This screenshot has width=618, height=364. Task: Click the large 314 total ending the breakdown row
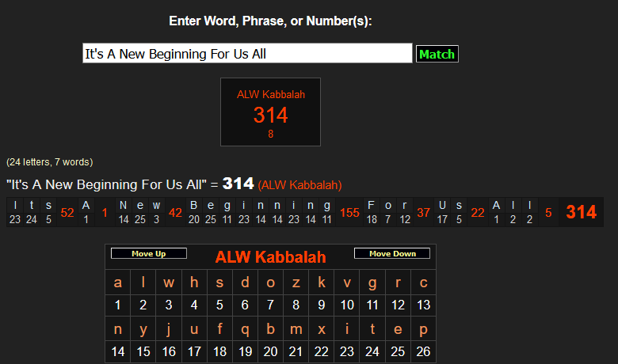(581, 212)
